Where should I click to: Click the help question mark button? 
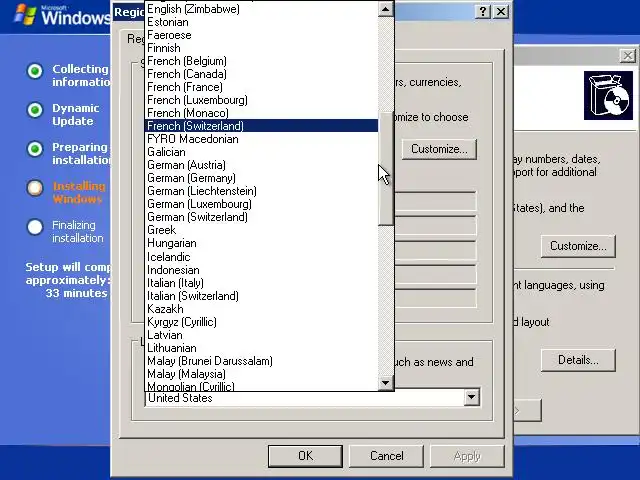(483, 11)
